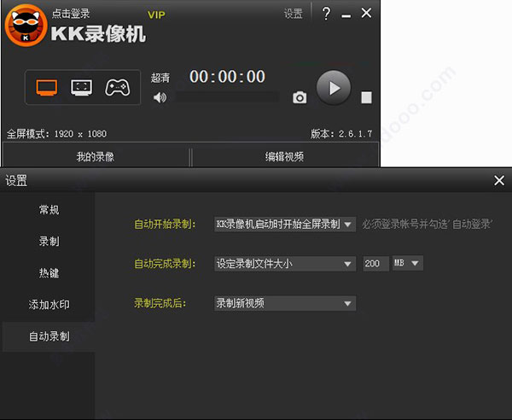Minimize the KK录像机 window

pos(346,16)
